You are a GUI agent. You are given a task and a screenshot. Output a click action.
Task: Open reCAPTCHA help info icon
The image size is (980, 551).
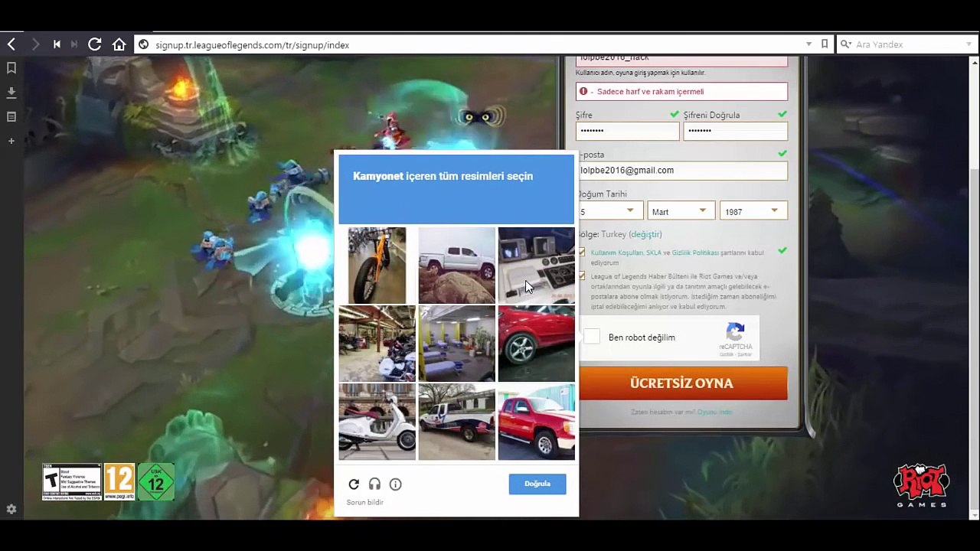coord(396,484)
